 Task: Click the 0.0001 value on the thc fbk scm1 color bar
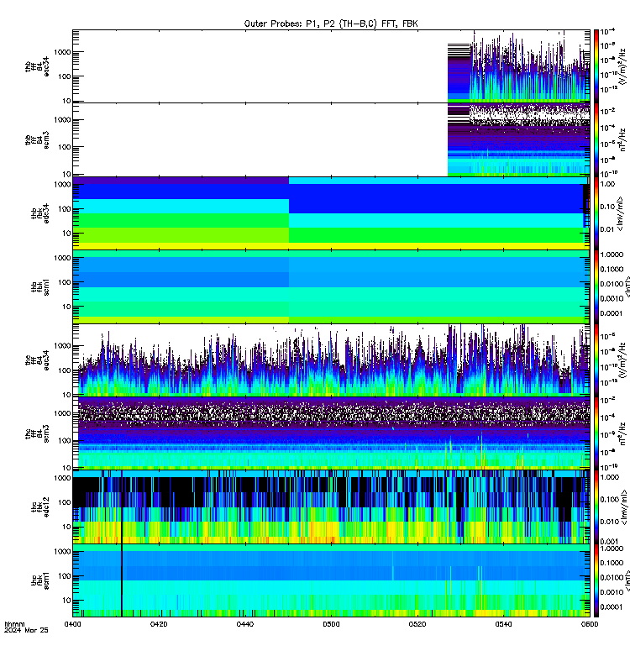click(x=612, y=606)
